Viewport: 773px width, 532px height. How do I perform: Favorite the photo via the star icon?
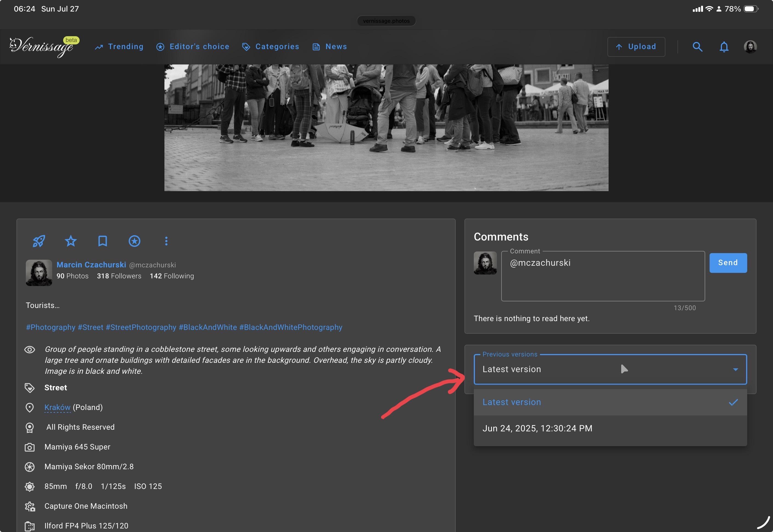(70, 241)
